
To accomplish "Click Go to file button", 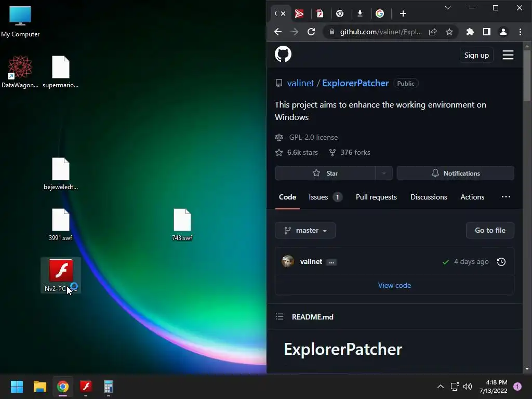I will (x=490, y=230).
